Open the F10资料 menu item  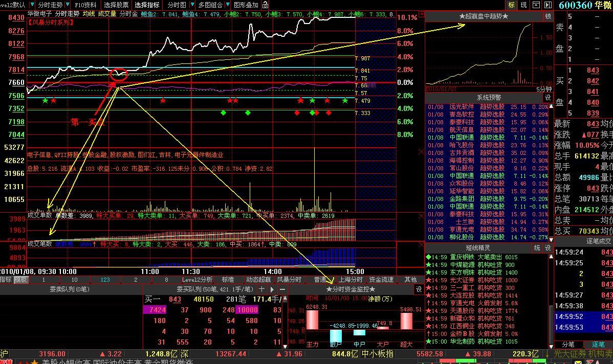[x=85, y=5]
